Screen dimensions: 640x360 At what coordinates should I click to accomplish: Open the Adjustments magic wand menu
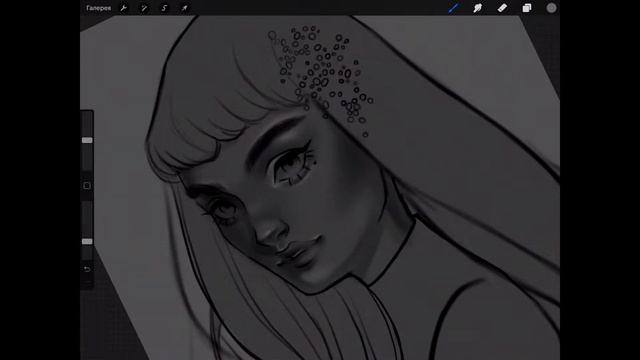(144, 8)
